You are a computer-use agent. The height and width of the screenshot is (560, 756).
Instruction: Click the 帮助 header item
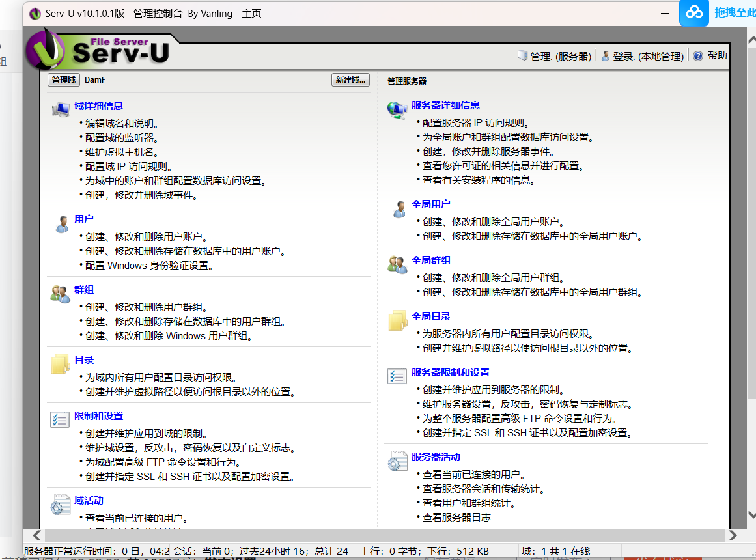click(710, 55)
